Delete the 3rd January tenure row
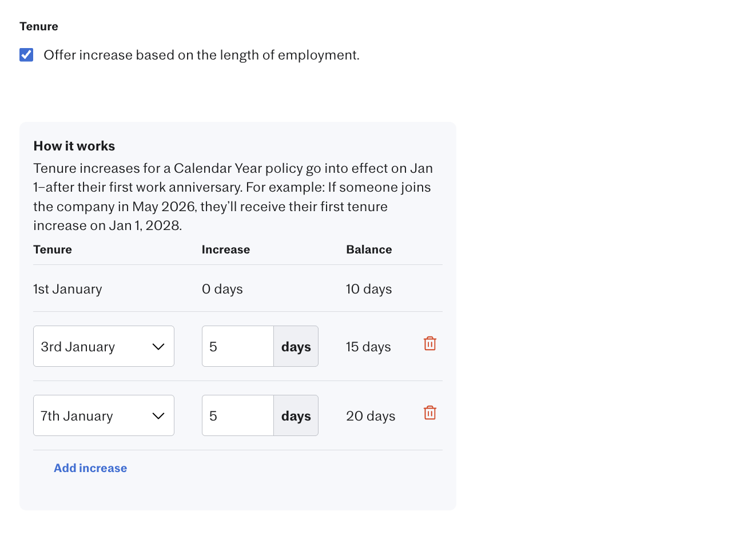The width and height of the screenshot is (756, 539). tap(430, 343)
